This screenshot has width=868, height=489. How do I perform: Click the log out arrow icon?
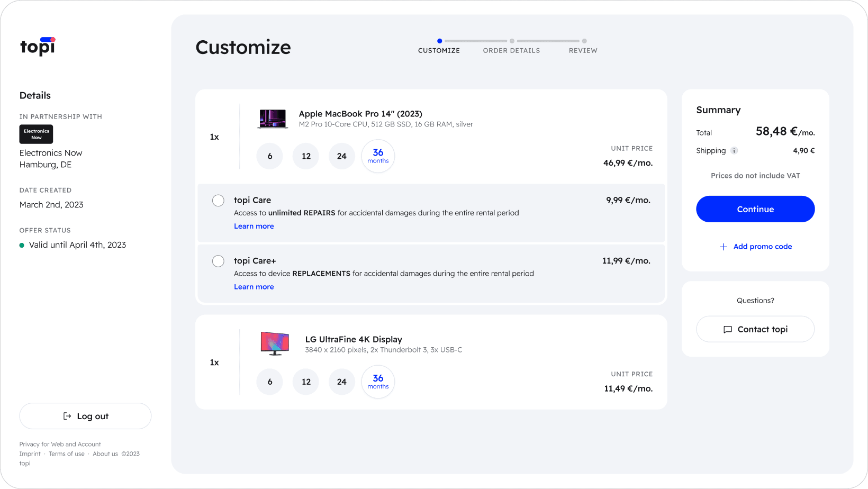[67, 416]
